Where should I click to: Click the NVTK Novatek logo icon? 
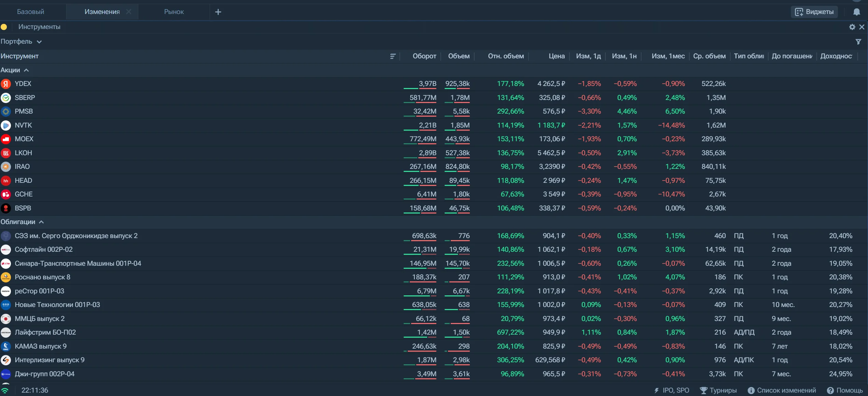6,126
